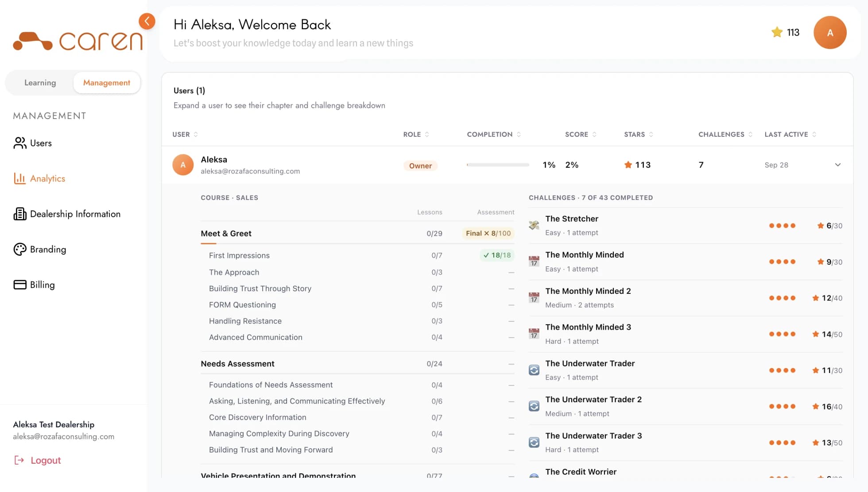868x492 pixels.
Task: Click the Owner role badge
Action: click(x=420, y=165)
